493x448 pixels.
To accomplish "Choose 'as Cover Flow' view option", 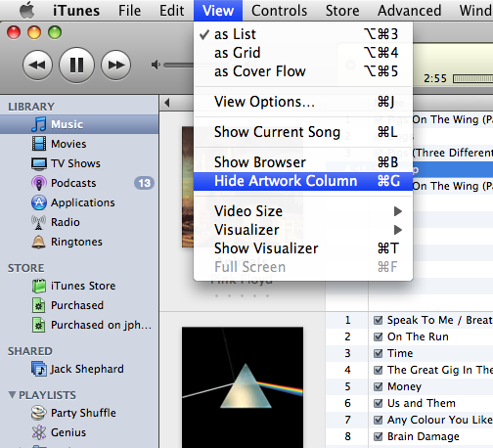I will (303, 71).
